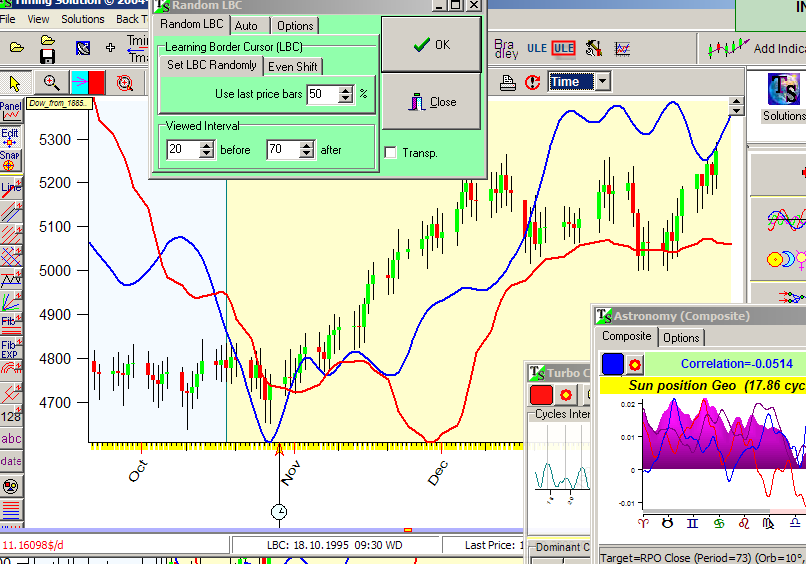806x564 pixels.
Task: Switch to the Even Shift tab
Action: 293,66
